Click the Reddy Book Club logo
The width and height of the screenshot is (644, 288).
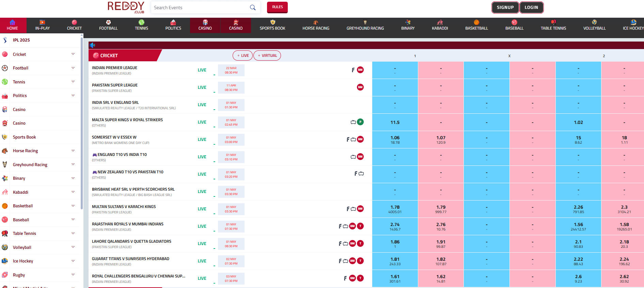[126, 7]
